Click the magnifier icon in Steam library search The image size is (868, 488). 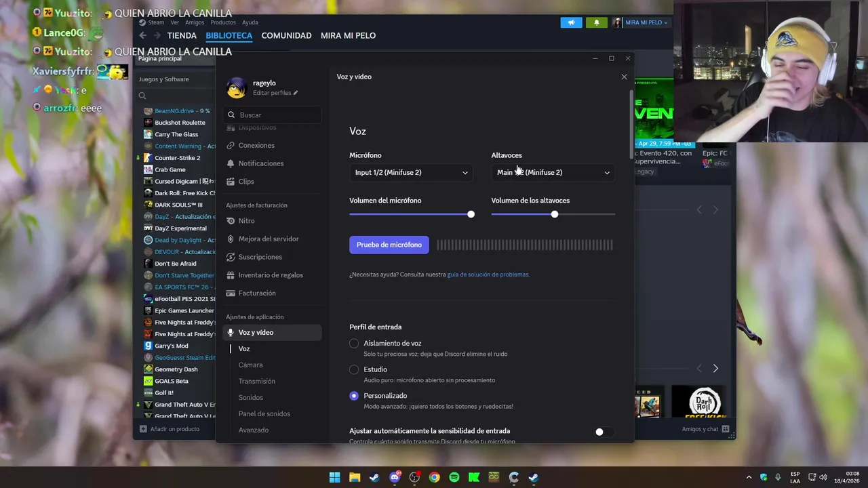coord(142,96)
